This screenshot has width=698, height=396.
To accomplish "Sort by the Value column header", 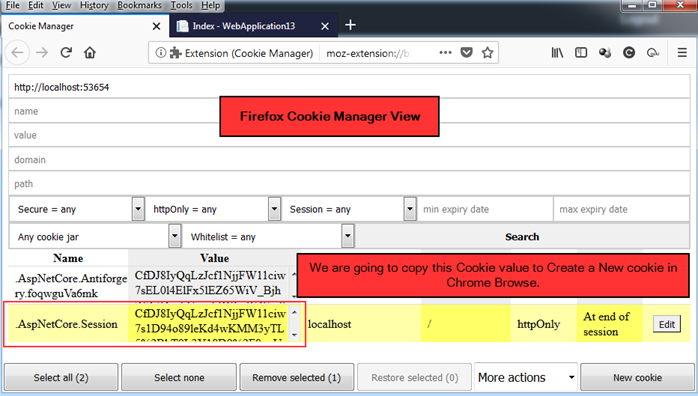I will tap(214, 258).
